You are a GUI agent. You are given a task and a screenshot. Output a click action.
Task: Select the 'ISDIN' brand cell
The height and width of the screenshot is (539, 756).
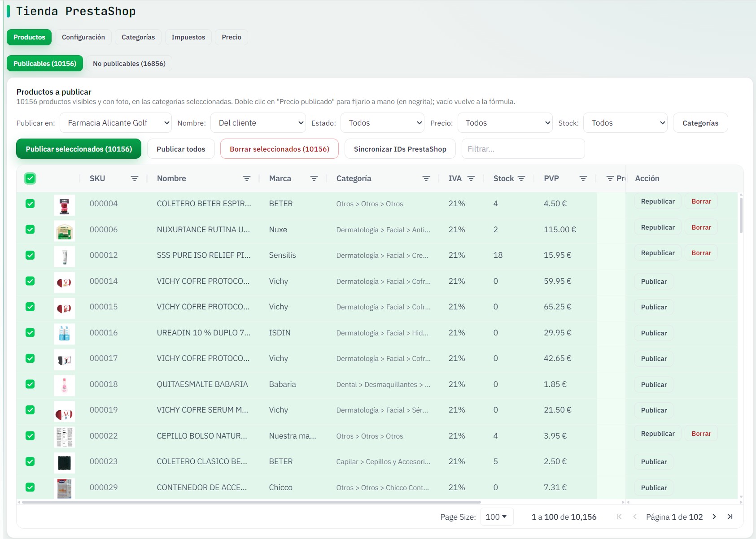280,333
